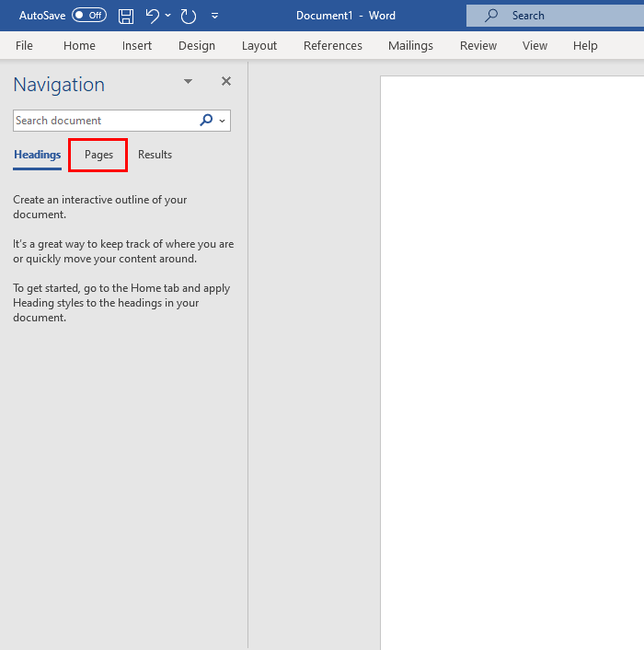Click the Save disk icon
Screen dimensions: 644x650
tap(126, 17)
